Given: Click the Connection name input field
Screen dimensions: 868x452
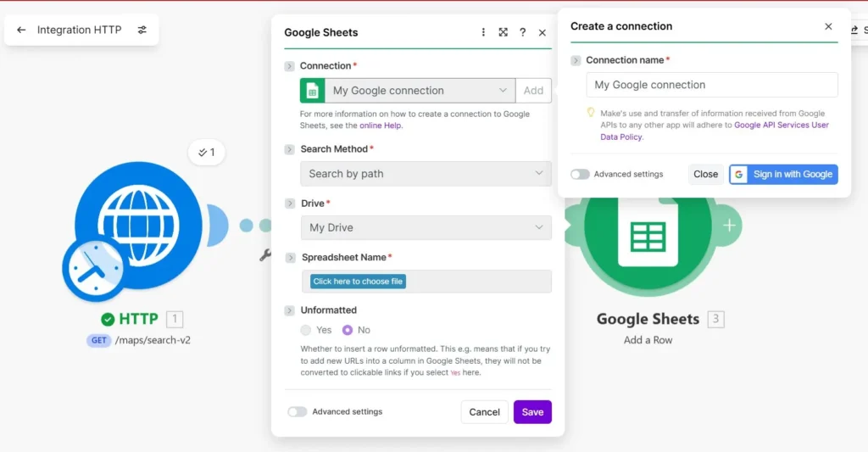Looking at the screenshot, I should 712,85.
